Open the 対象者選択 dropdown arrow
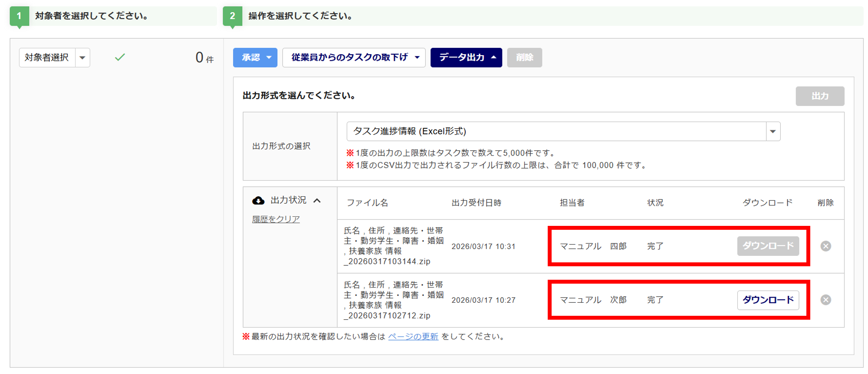The height and width of the screenshot is (374, 868). click(82, 58)
